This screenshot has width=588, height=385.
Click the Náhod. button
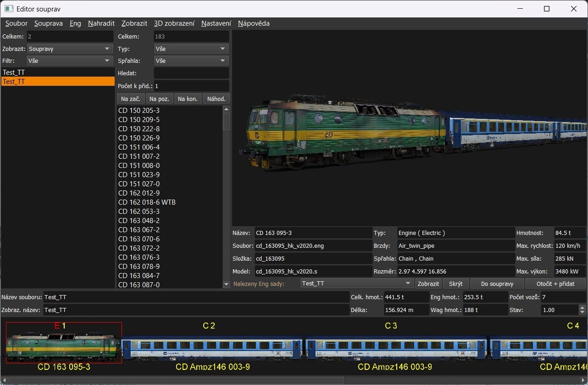(216, 99)
